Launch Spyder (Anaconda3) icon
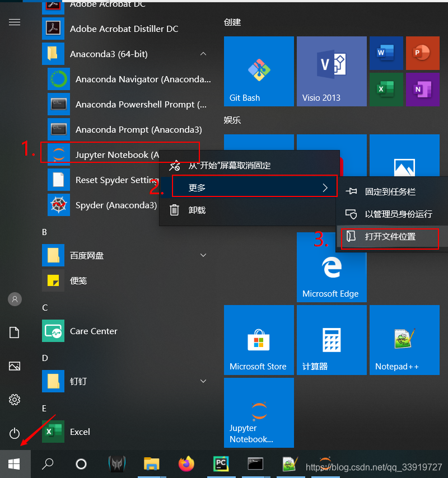The image size is (448, 478). click(x=59, y=205)
